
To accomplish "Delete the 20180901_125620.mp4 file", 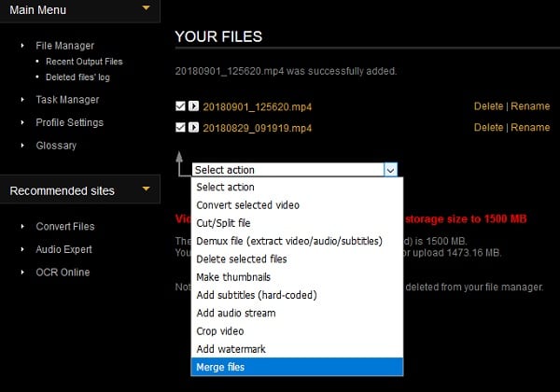I will coord(488,105).
